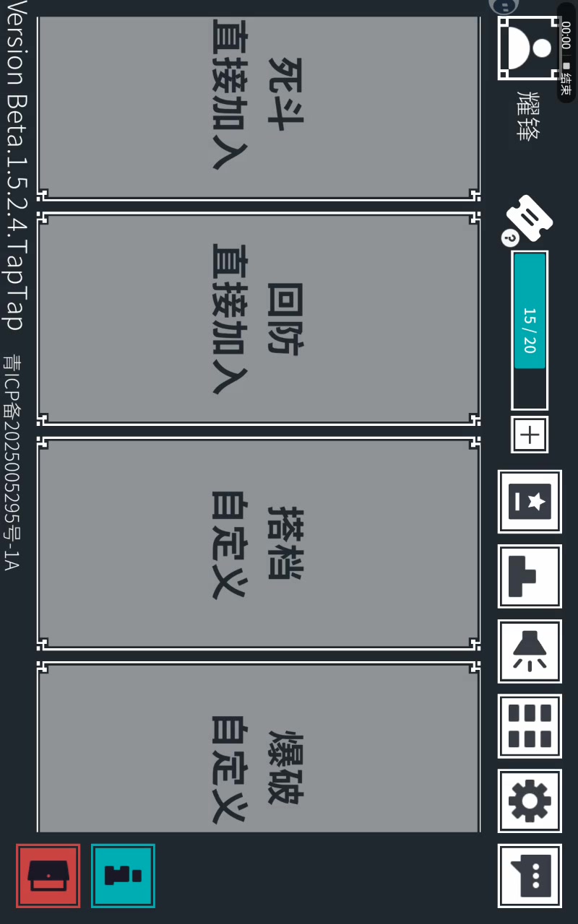Open the red shop icon

click(x=48, y=876)
